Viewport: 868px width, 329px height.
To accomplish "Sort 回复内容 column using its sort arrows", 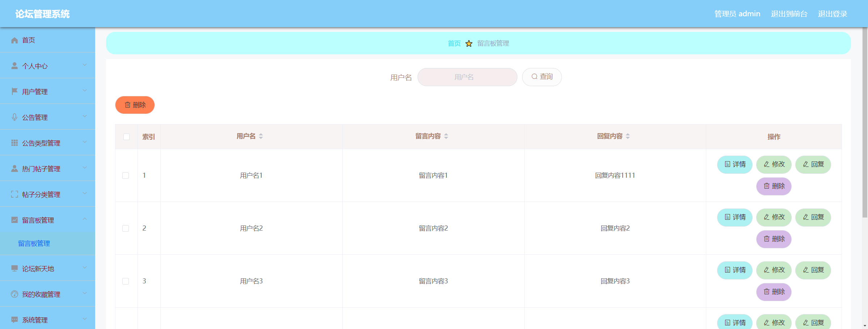I will tap(628, 136).
